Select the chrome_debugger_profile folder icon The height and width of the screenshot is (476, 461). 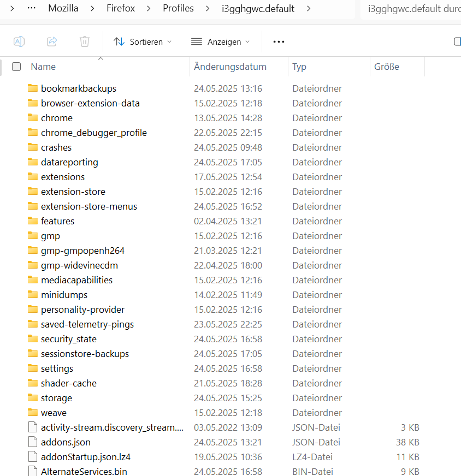point(33,132)
